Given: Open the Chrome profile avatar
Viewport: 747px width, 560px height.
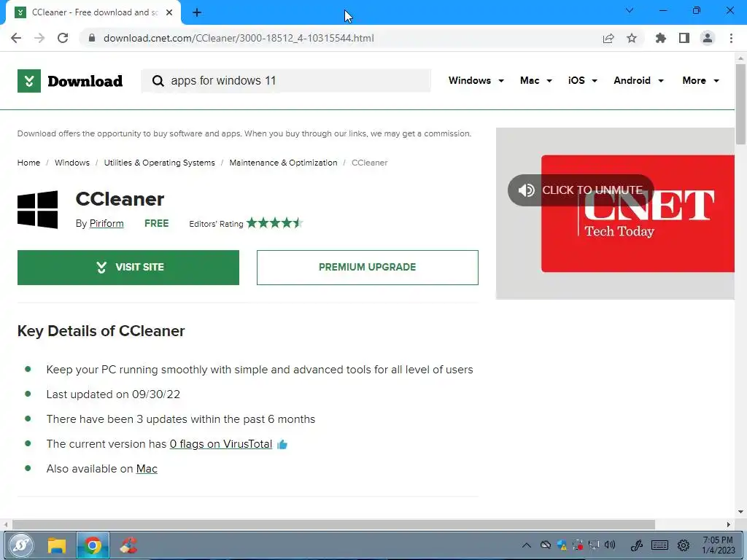Looking at the screenshot, I should pos(708,38).
